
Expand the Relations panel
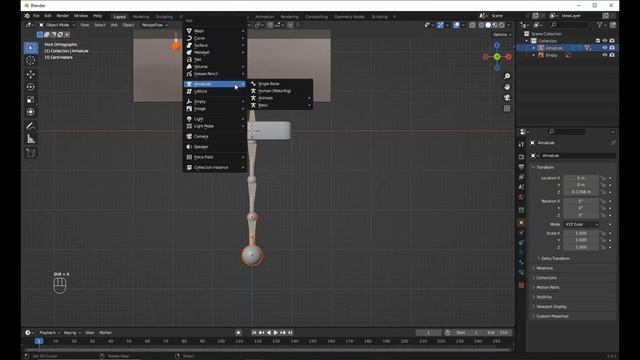pyautogui.click(x=544, y=268)
